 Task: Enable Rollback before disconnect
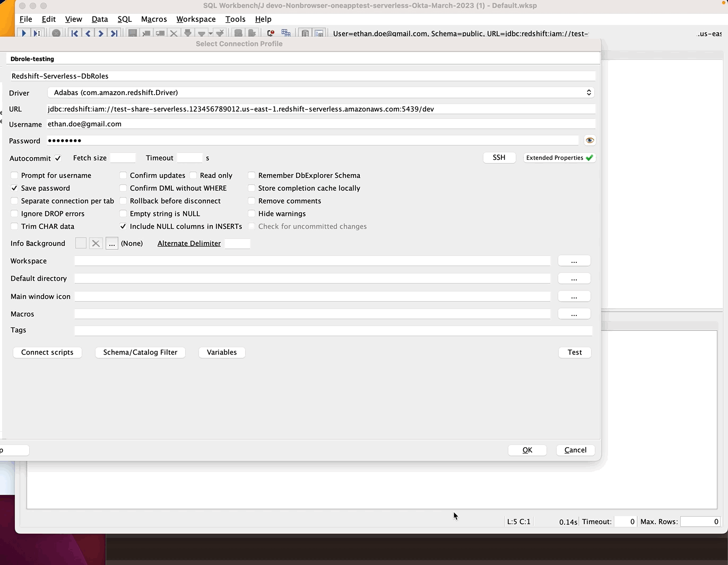point(123,201)
